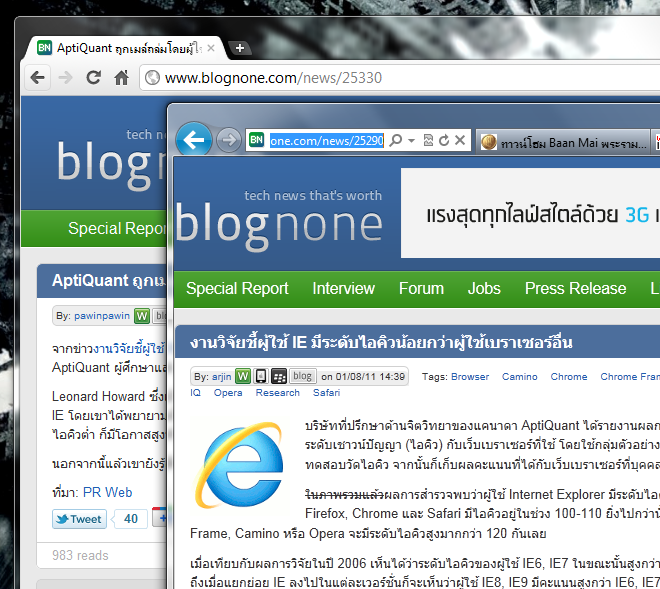Open pawinpawin author link in Chrome
This screenshot has height=589, width=660.
102,316
